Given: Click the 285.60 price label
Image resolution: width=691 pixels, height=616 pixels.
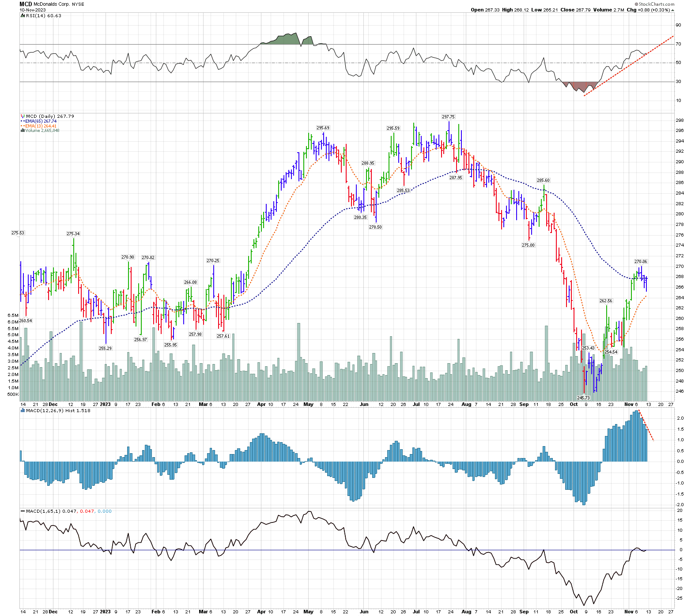Looking at the screenshot, I should 543,180.
